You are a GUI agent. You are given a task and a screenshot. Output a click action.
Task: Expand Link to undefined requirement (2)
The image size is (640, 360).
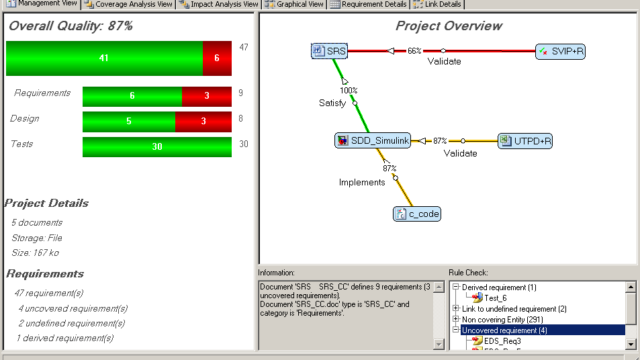456,308
